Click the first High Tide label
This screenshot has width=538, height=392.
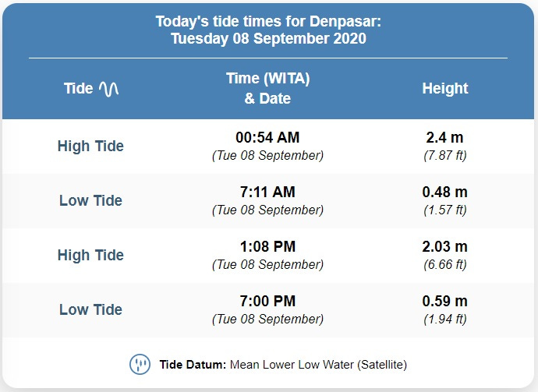coord(90,146)
